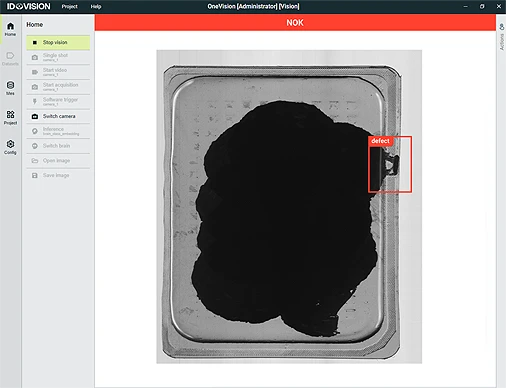
Task: Click the Open image folder icon
Action: click(35, 161)
